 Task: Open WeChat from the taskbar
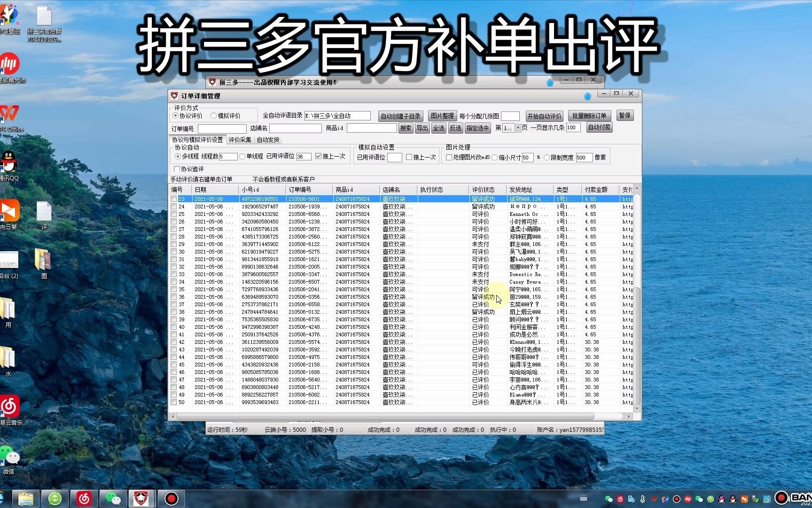click(113, 499)
